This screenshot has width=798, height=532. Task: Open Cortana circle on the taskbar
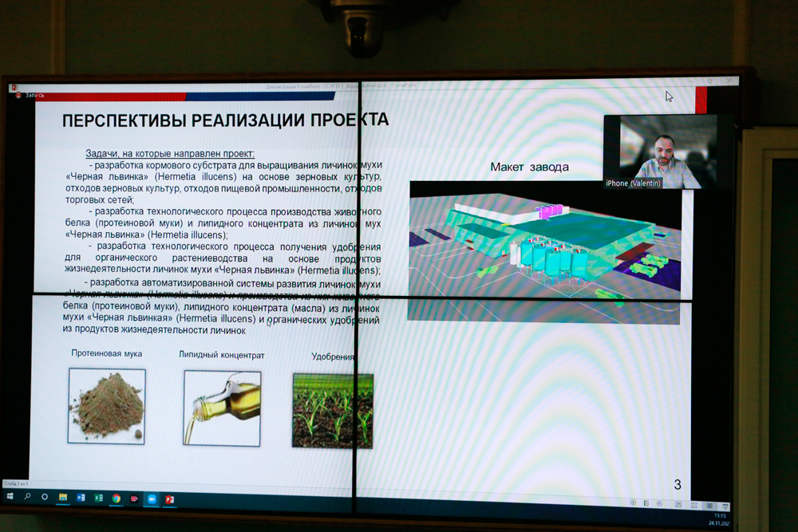45,496
